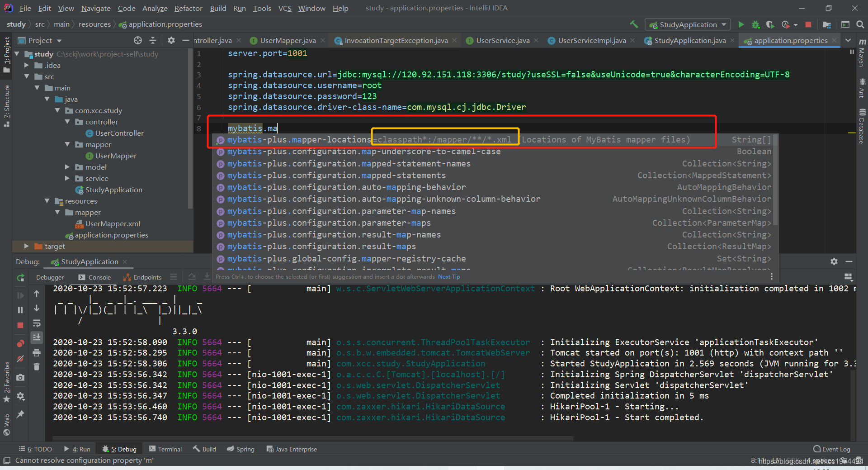Open the Refactor menu
Image resolution: width=868 pixels, height=470 pixels.
(x=188, y=8)
